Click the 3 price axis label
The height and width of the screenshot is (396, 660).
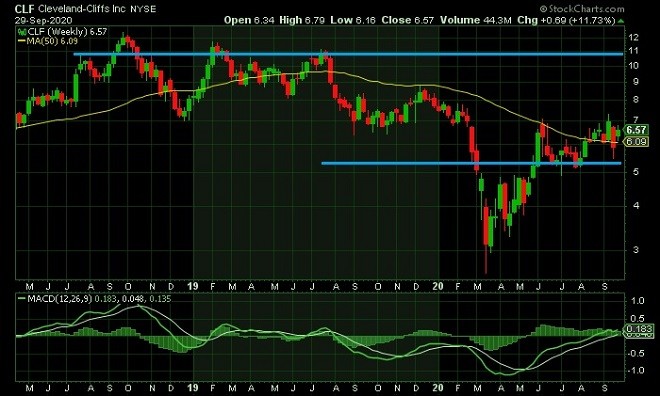636,250
